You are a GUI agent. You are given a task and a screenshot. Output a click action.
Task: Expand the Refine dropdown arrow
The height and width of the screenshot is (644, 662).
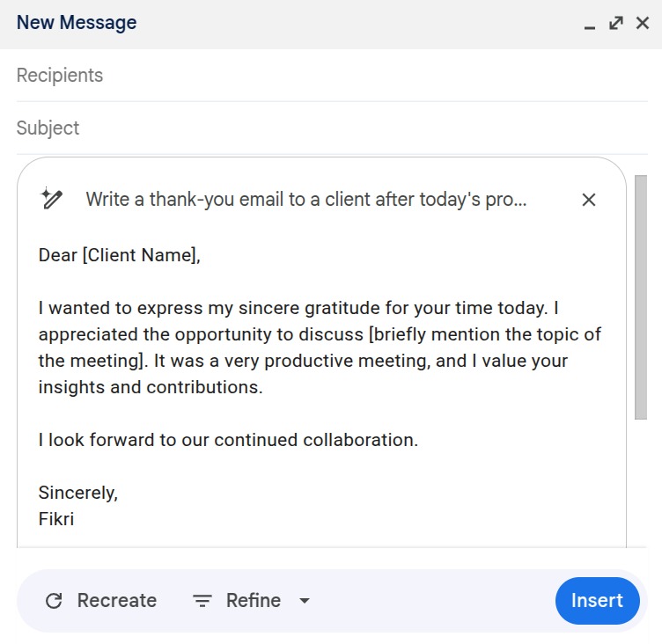[305, 601]
